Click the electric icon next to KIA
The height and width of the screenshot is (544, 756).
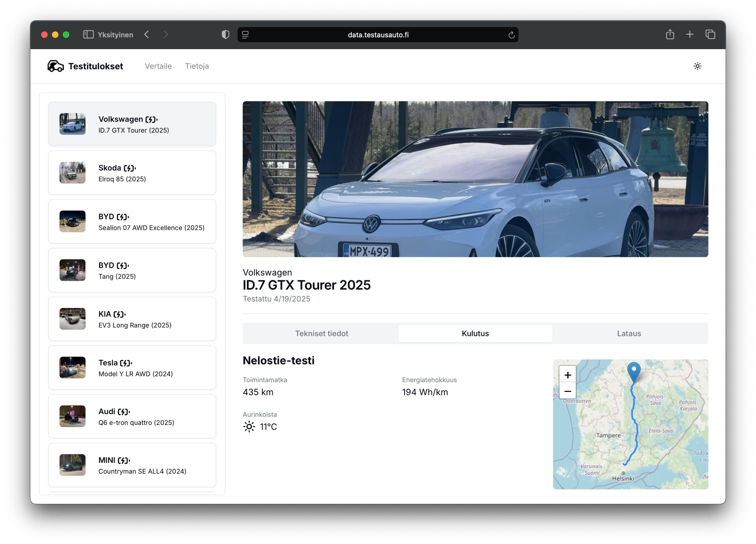(x=119, y=314)
